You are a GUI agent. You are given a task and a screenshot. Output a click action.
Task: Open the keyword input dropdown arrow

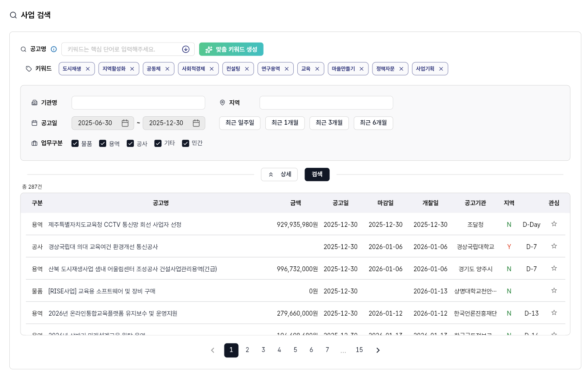(186, 49)
